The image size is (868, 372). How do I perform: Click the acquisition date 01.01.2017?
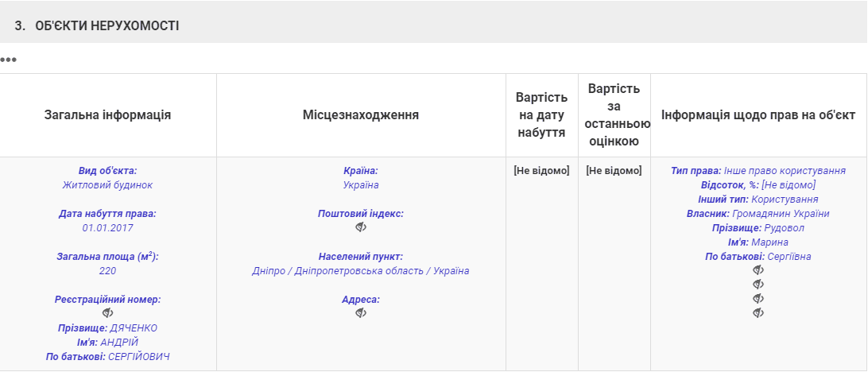[107, 228]
